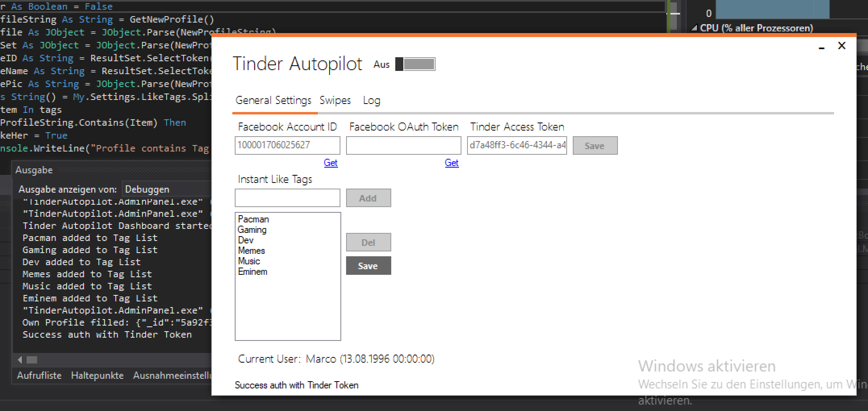Click the code line with GetNewProfile()
Image resolution: width=868 pixels, height=411 pixels.
(x=107, y=19)
